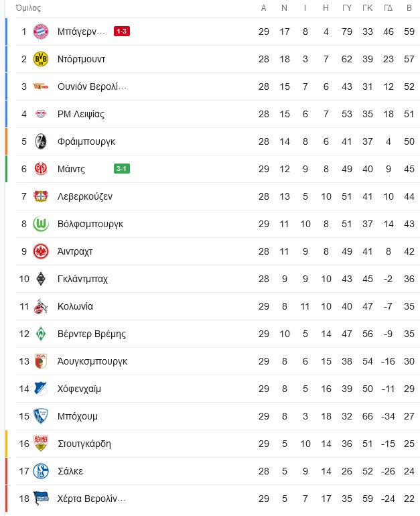Click the Bayer Leverkusen crest
The width and height of the screenshot is (420, 516).
pos(41,196)
